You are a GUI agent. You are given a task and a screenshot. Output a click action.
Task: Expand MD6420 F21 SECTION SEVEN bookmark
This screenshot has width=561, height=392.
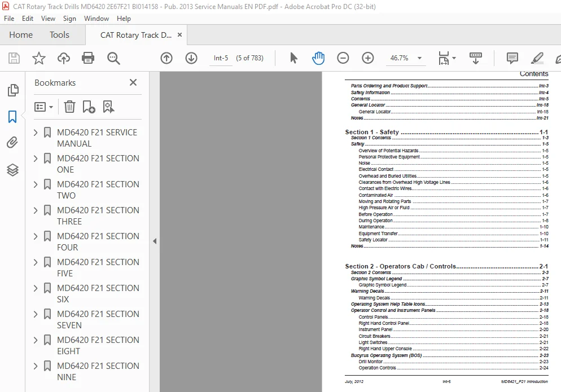pyautogui.click(x=36, y=314)
